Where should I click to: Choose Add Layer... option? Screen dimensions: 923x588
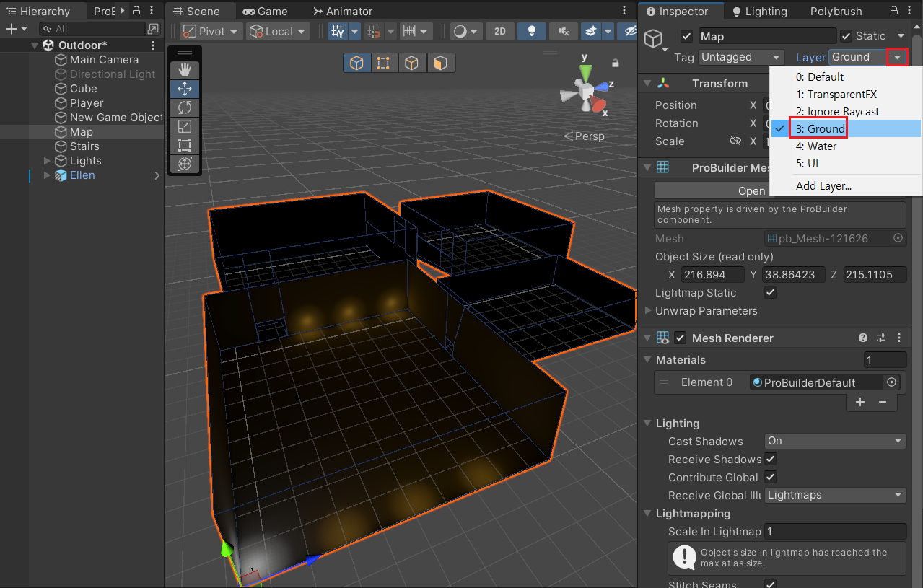(846, 186)
